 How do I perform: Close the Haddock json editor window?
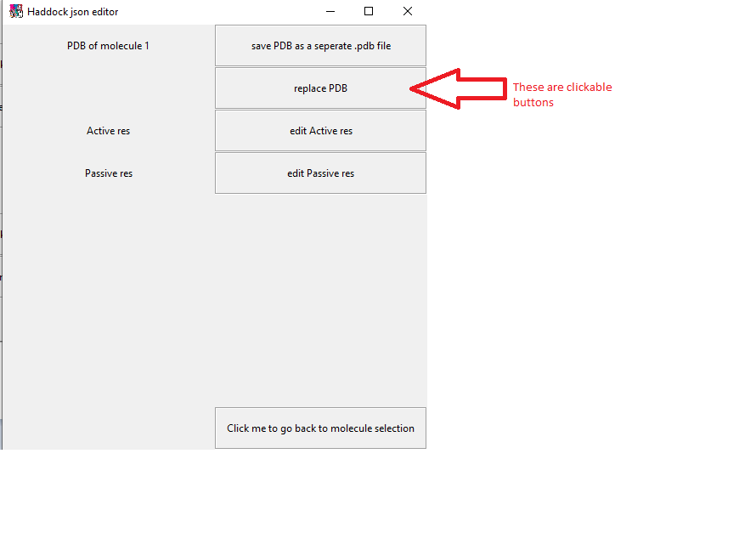408,11
